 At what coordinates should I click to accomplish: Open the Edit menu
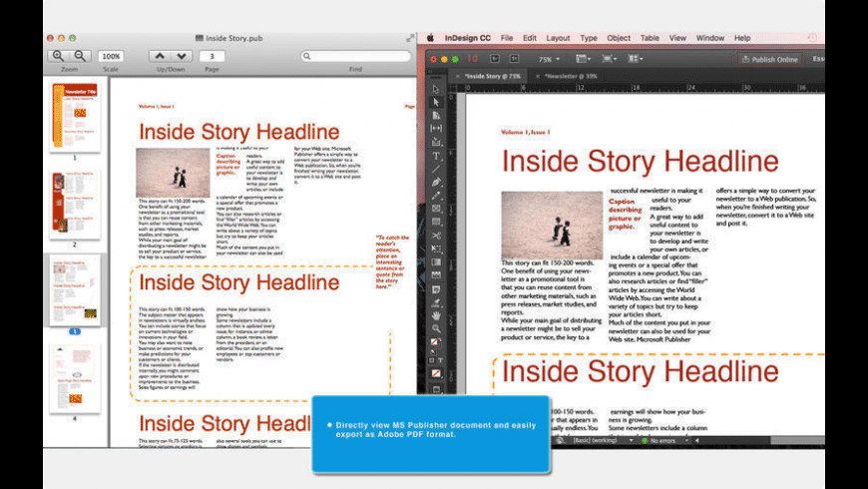point(530,38)
